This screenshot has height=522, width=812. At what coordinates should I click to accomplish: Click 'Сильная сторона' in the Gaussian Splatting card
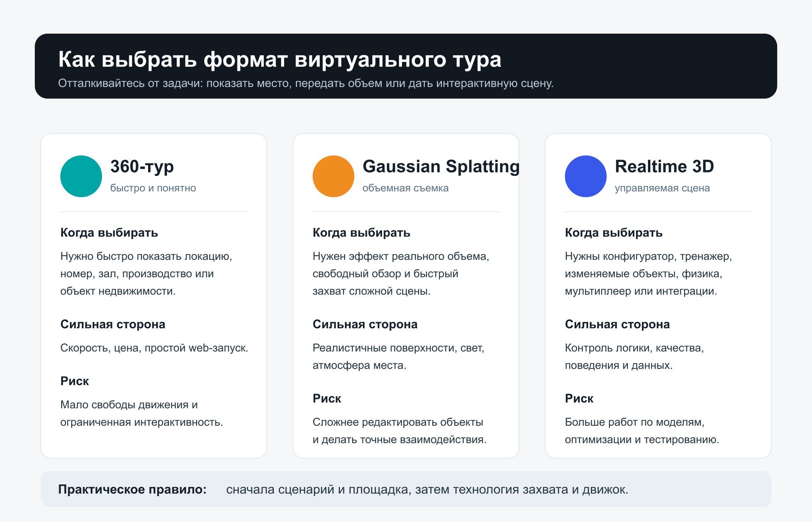coord(365,324)
